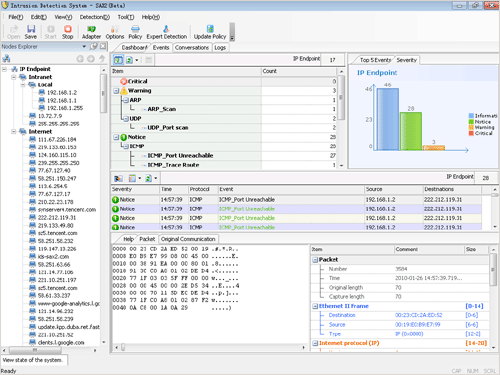Open dropdown next to event column icon
The width and height of the screenshot is (500, 375).
(140, 178)
